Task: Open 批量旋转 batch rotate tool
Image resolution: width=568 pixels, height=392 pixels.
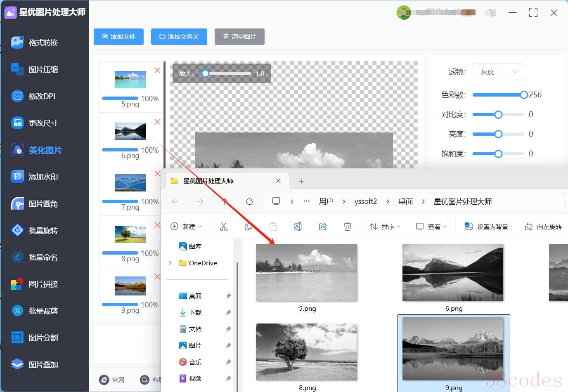Action: point(35,230)
